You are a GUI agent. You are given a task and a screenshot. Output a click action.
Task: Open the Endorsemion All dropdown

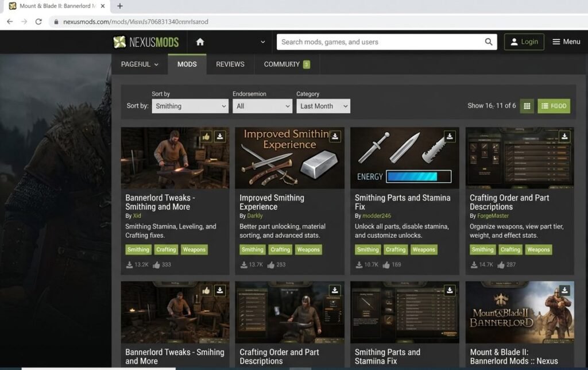262,106
